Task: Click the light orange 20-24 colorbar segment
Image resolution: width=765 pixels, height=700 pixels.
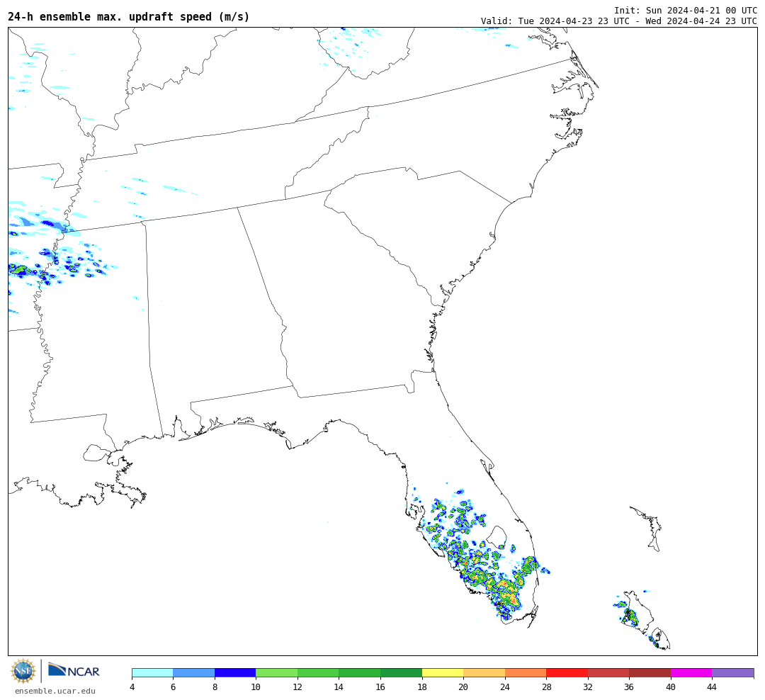Action: pos(484,672)
